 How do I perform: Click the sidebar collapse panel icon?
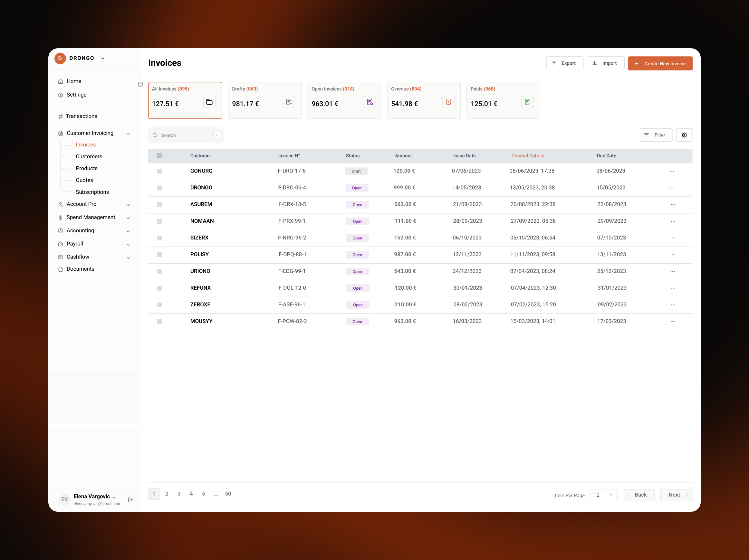coord(140,84)
